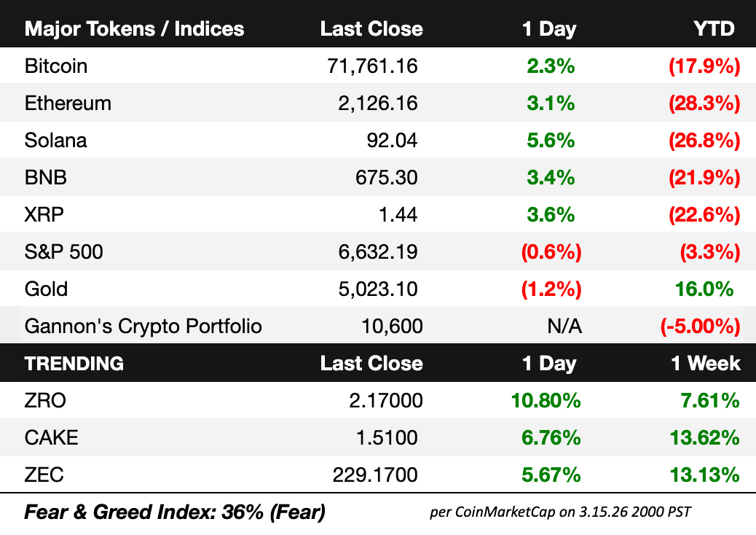
Task: Click CAKE's 1 Week change of 13.62%
Action: (705, 437)
